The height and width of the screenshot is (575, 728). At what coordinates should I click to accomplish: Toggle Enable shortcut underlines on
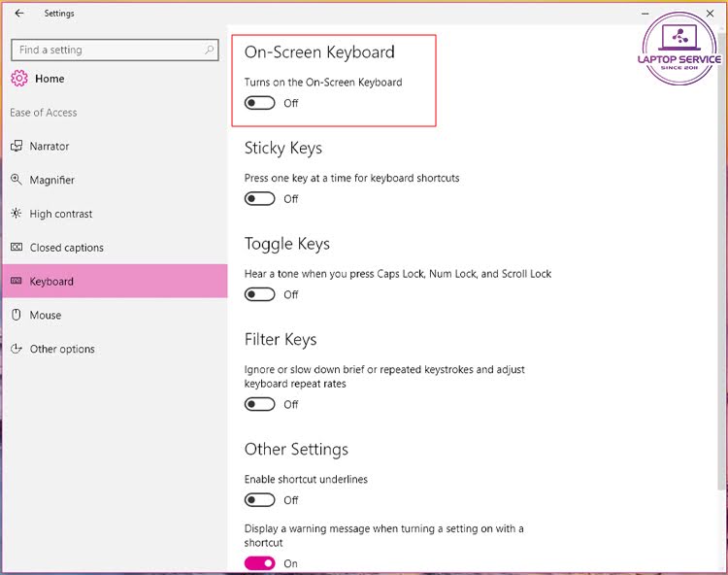click(260, 500)
